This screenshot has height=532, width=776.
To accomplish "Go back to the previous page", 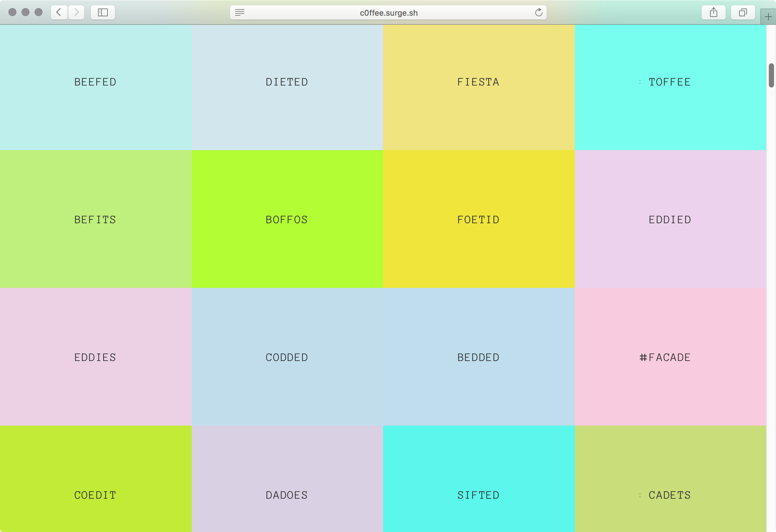I will (x=59, y=12).
